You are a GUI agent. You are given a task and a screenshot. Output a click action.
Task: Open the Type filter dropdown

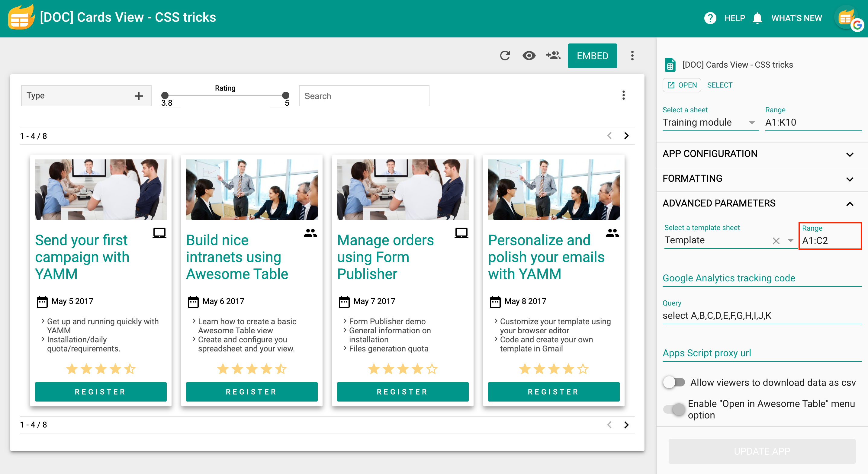tap(86, 96)
